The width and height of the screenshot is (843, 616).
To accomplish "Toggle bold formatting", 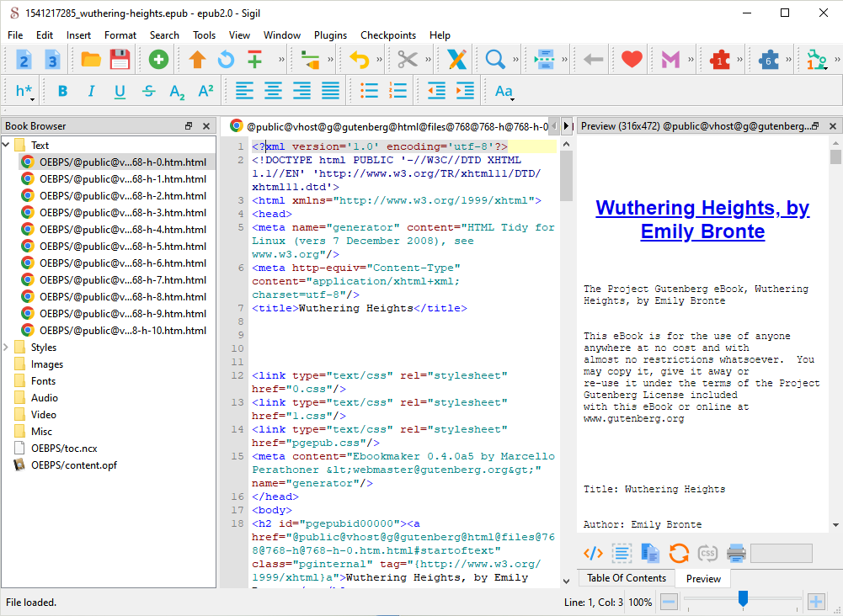I will [x=62, y=91].
